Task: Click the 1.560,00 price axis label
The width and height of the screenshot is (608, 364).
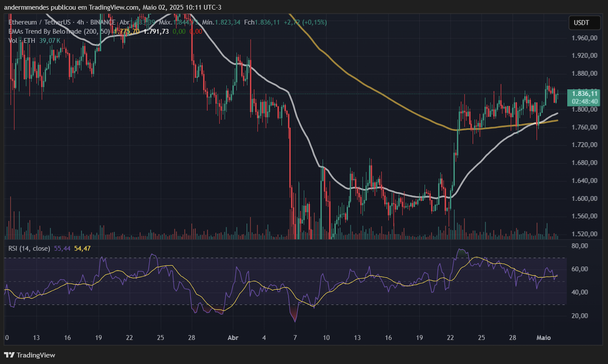Action: click(584, 216)
